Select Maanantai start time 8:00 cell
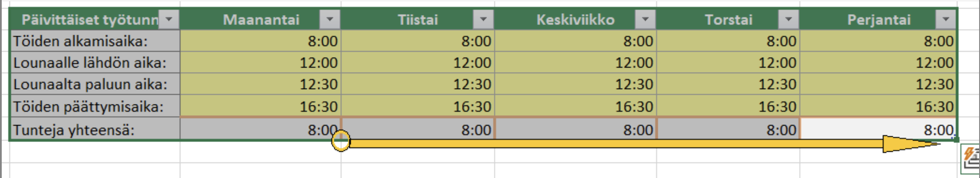This screenshot has height=178, width=980. [x=260, y=41]
